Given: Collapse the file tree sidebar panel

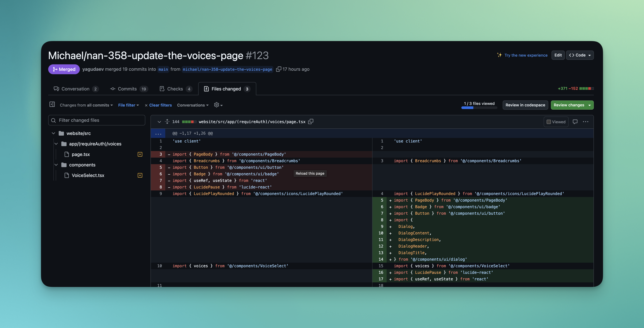Looking at the screenshot, I should pos(52,105).
